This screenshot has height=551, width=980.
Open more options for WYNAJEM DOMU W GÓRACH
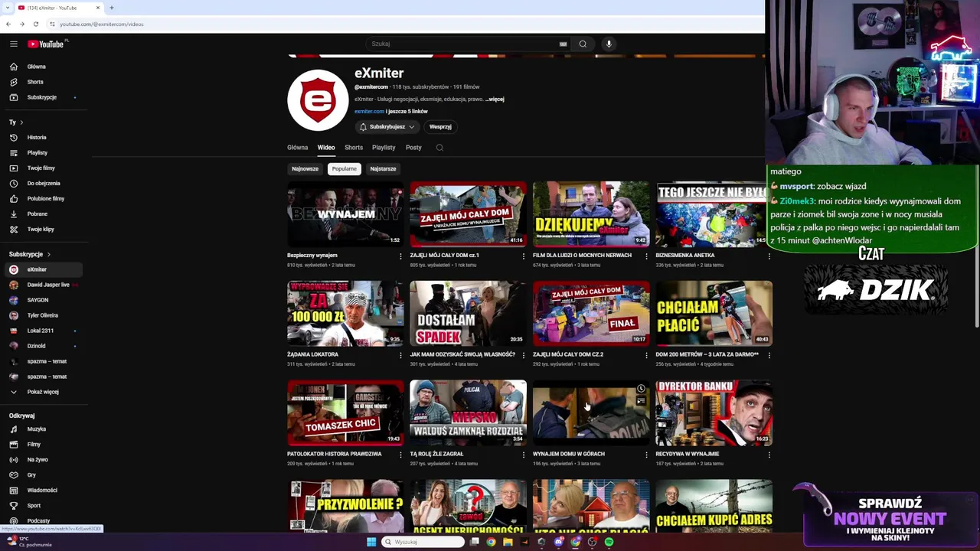point(646,455)
